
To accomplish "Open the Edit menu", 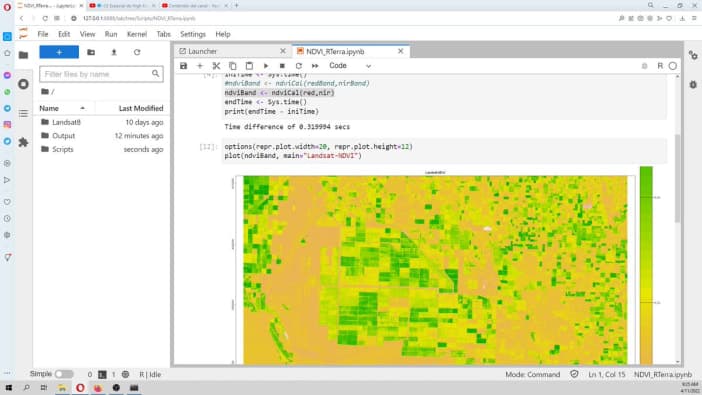I will pos(64,34).
